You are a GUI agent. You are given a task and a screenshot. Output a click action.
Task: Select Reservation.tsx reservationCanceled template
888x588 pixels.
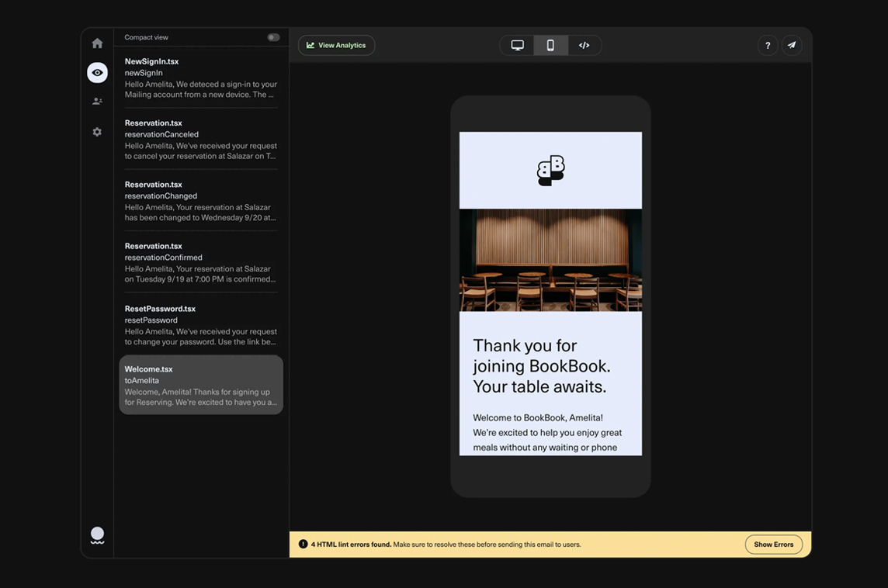201,139
